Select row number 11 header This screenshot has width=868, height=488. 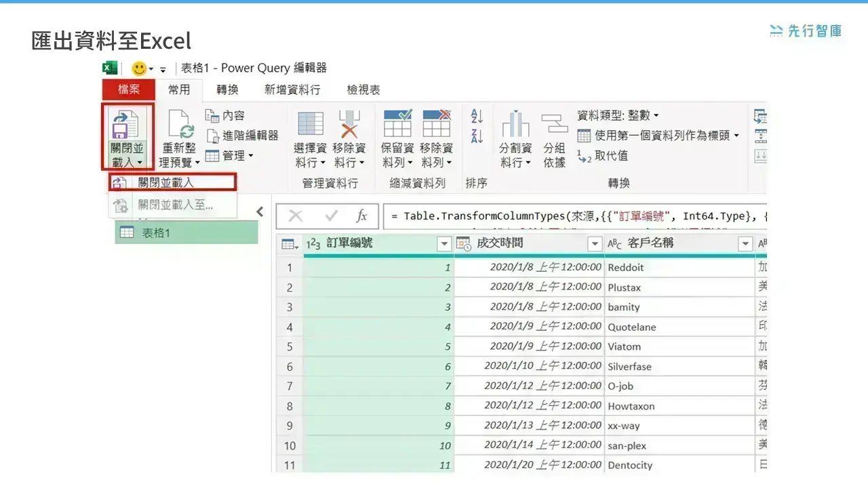pyautogui.click(x=290, y=466)
